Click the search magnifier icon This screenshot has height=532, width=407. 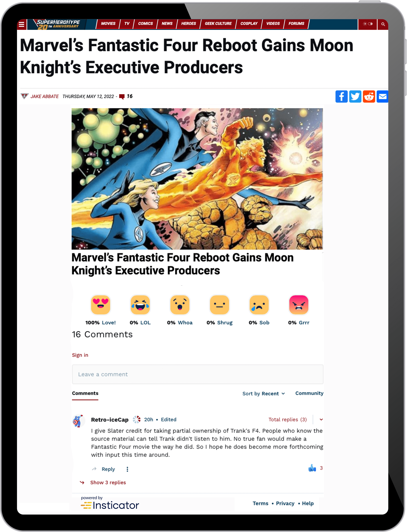(383, 24)
